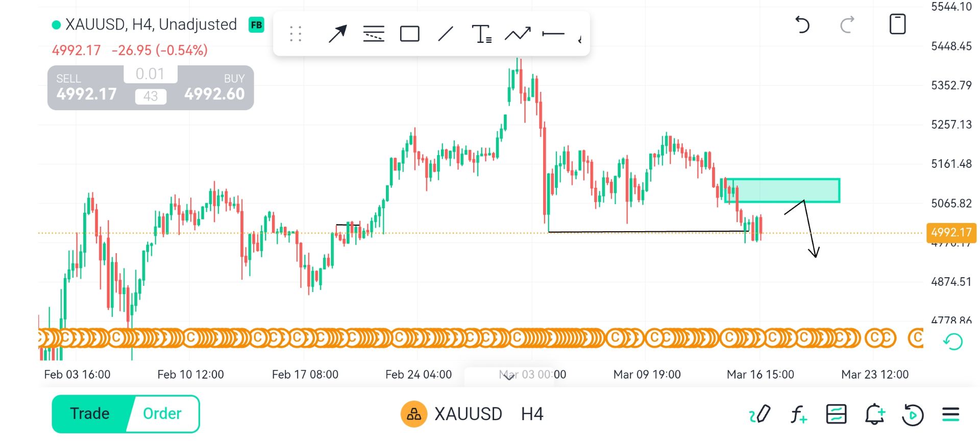Edit the 0.01 lot size field
This screenshot has width=980, height=441.
pyautogui.click(x=150, y=74)
